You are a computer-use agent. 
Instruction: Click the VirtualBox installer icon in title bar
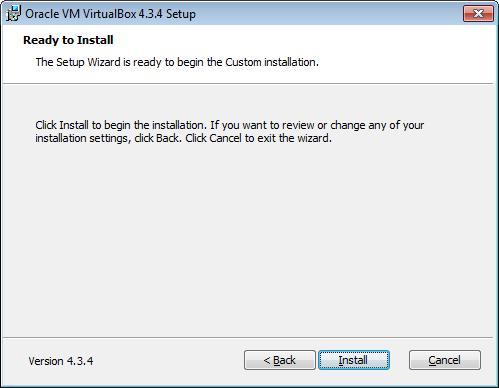pos(13,13)
